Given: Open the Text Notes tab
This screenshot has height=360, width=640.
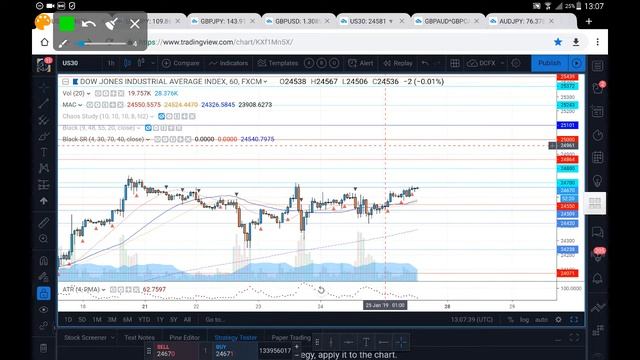Looking at the screenshot, I should click(x=140, y=338).
